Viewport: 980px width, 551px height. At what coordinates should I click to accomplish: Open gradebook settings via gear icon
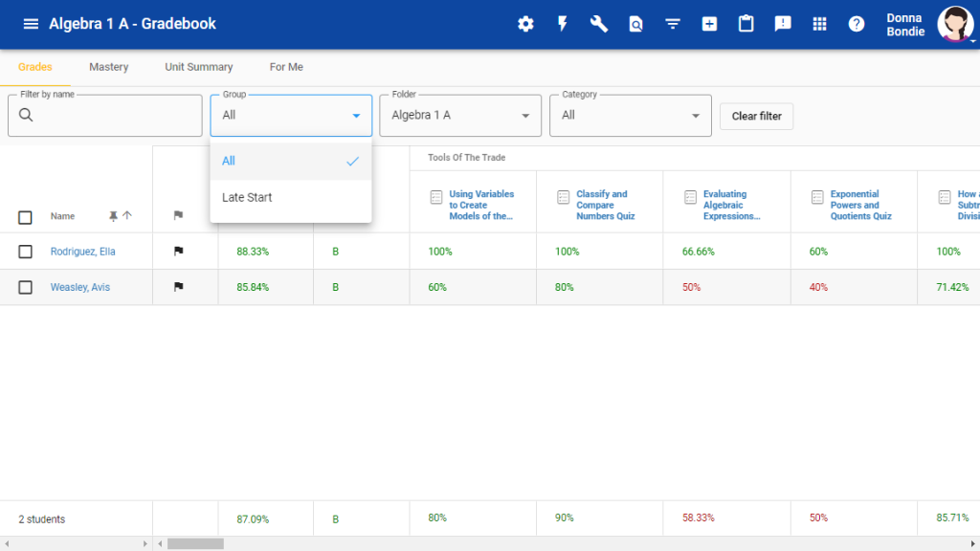point(524,24)
